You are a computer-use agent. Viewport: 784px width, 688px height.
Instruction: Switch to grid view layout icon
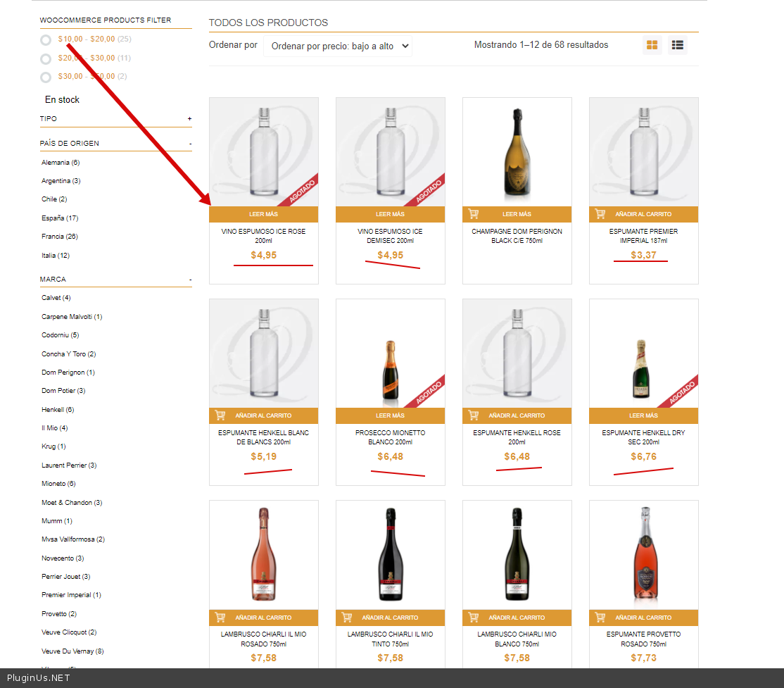pos(652,45)
